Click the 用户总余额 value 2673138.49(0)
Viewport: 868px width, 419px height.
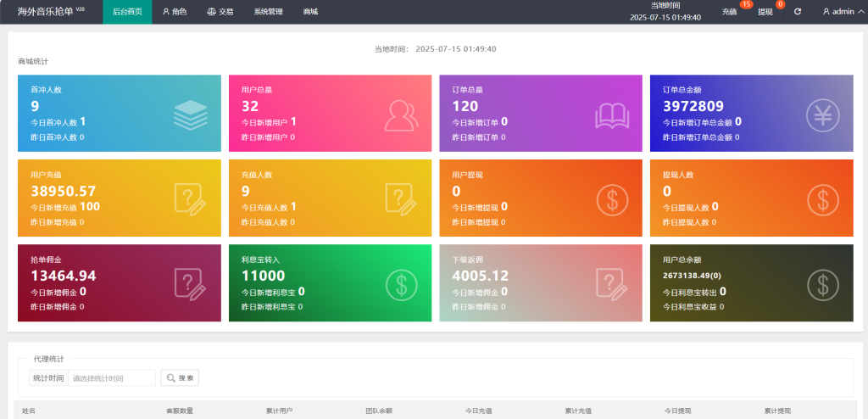pyautogui.click(x=692, y=276)
